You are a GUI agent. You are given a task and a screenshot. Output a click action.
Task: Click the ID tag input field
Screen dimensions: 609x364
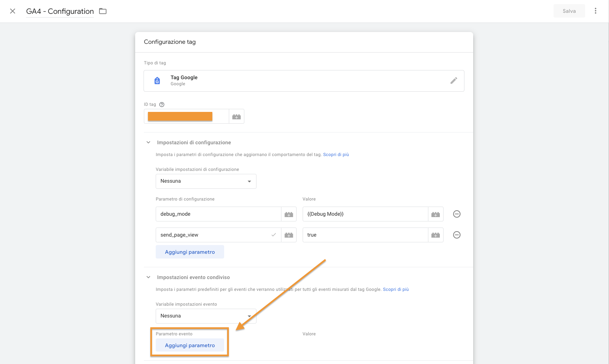click(186, 116)
